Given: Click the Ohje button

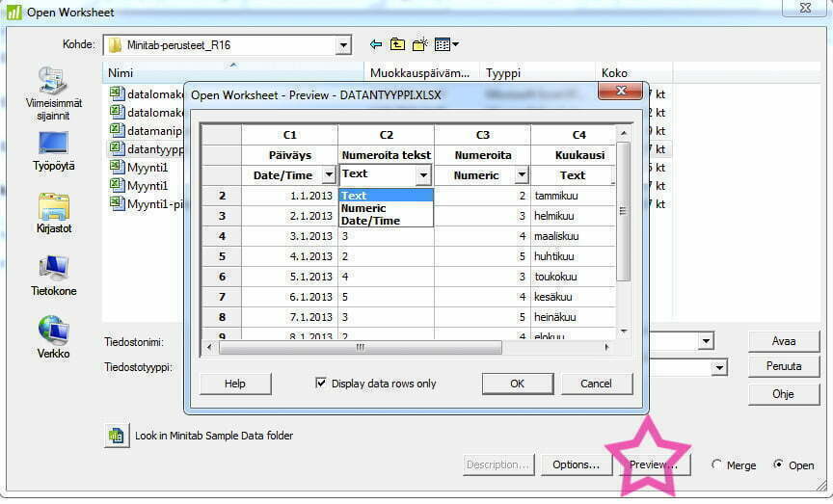Looking at the screenshot, I should 784,394.
